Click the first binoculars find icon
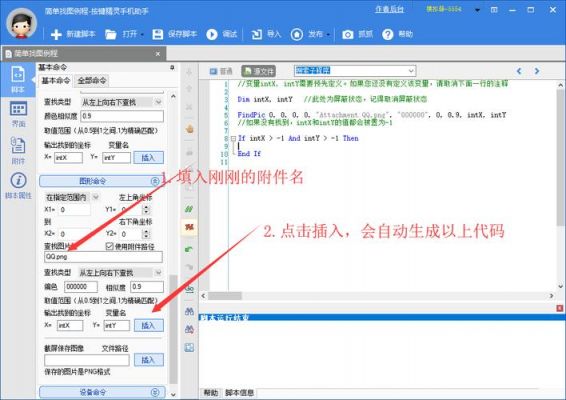This screenshot has height=400, width=566. click(190, 311)
